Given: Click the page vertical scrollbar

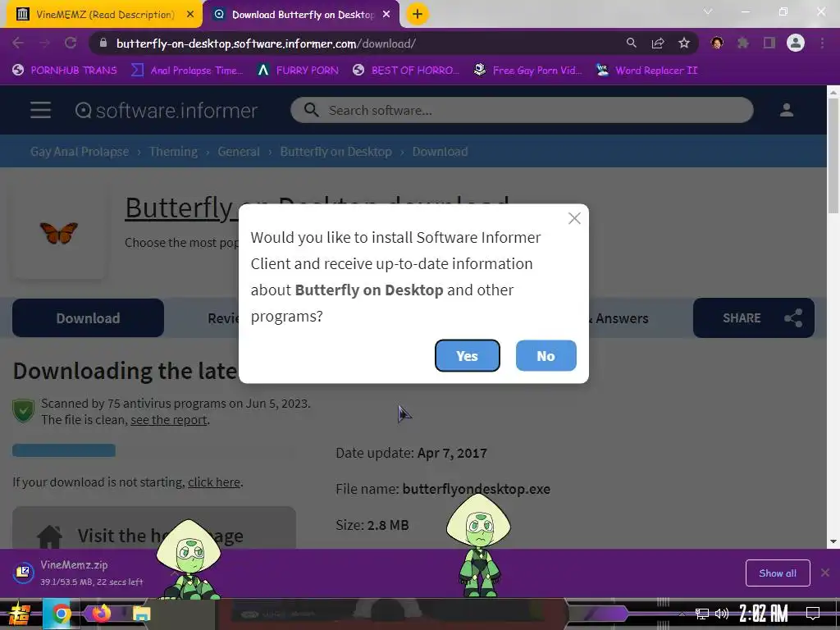Looking at the screenshot, I should pos(833,155).
